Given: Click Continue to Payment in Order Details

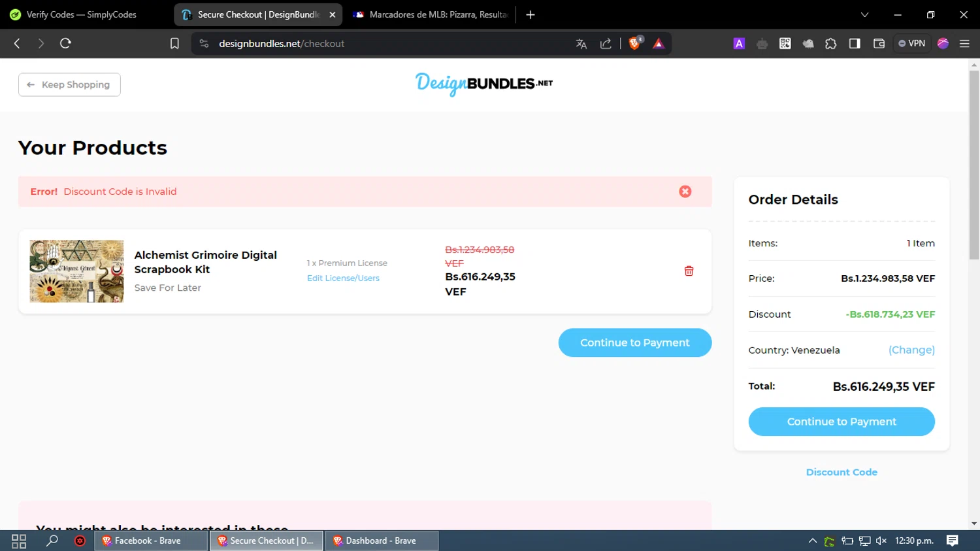Looking at the screenshot, I should (841, 422).
